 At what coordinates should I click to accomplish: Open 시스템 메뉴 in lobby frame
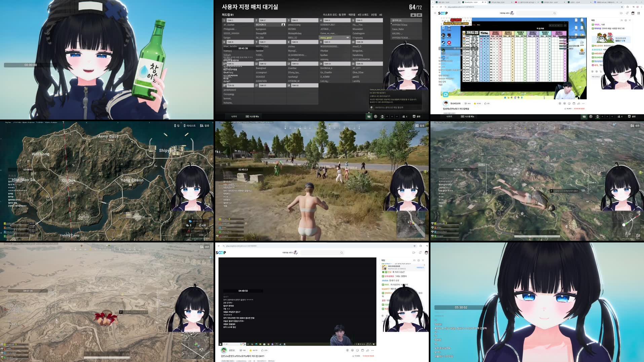click(253, 117)
